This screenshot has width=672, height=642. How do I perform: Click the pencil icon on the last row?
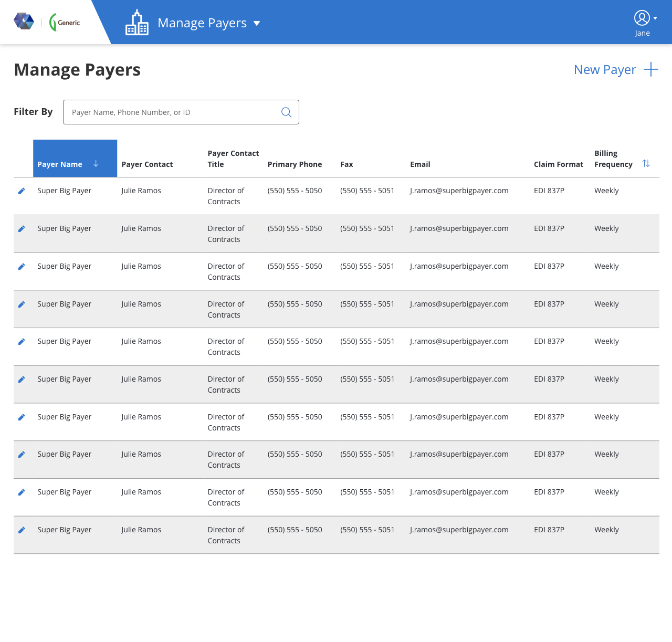22,530
